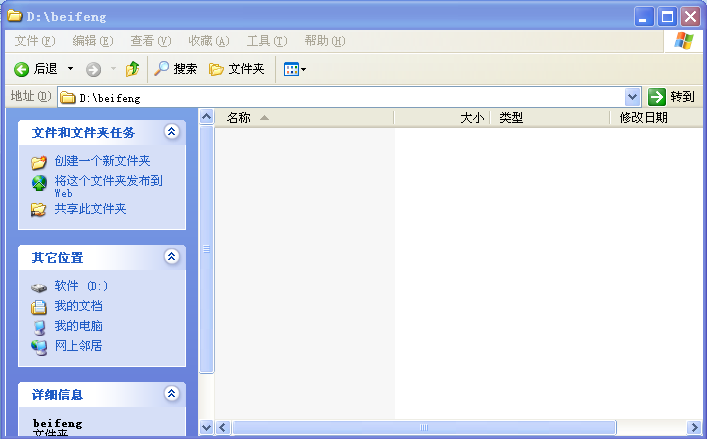Sort by the 大小 column header
Image resolution: width=707 pixels, height=439 pixels.
[442, 118]
